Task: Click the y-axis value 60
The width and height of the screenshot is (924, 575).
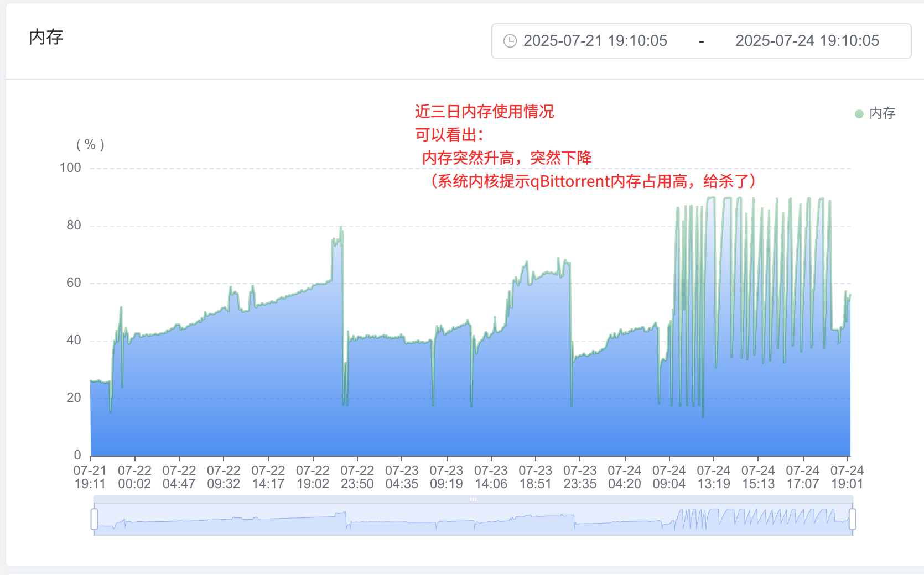Action: [x=74, y=283]
